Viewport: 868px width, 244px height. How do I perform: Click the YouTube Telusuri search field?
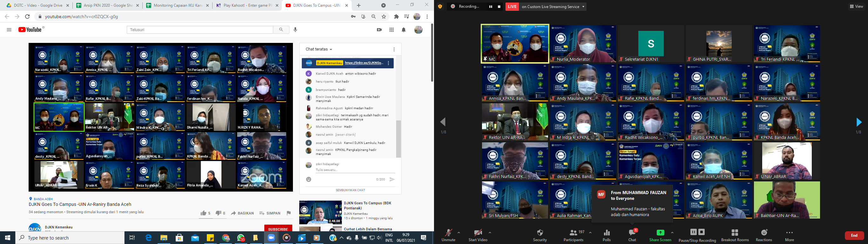200,30
